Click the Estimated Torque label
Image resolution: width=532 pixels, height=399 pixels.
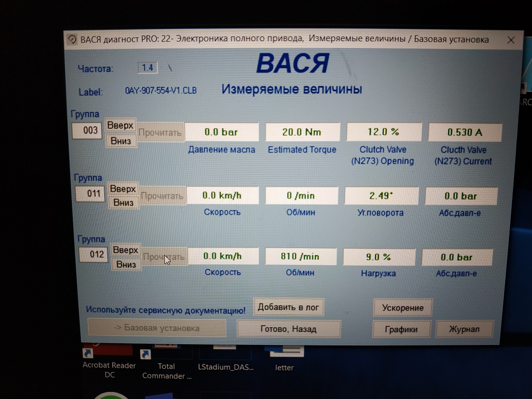tap(302, 150)
